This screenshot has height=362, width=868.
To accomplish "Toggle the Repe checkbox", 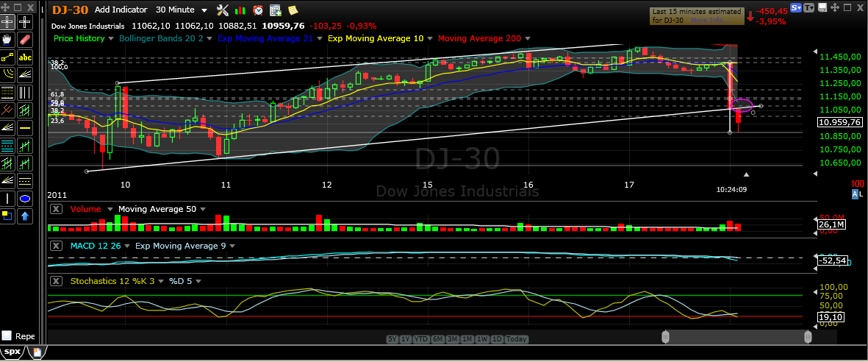I will point(7,336).
